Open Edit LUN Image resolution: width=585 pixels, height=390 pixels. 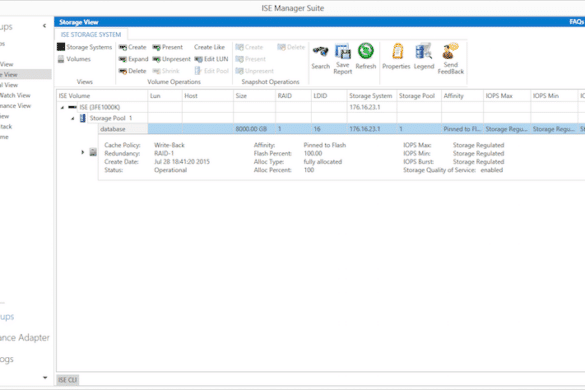pos(211,59)
